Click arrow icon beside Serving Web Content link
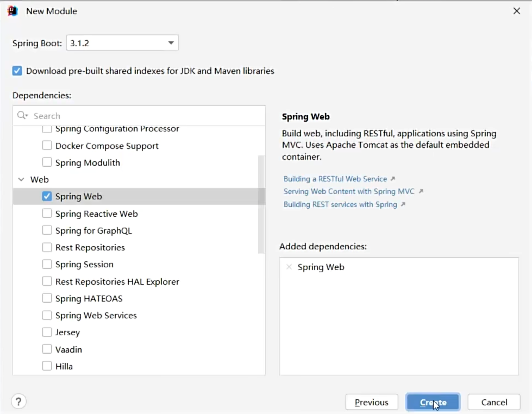The width and height of the screenshot is (532, 414). (x=421, y=191)
